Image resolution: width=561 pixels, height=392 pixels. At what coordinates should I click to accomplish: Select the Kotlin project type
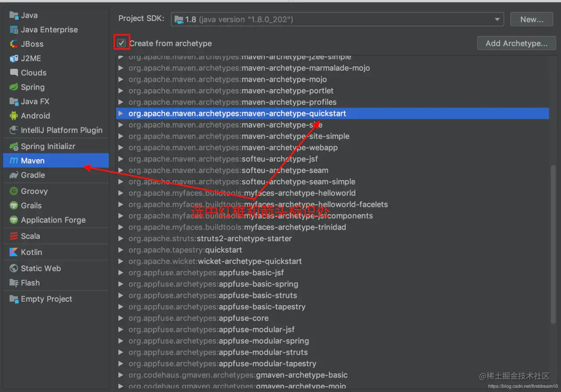(56, 253)
